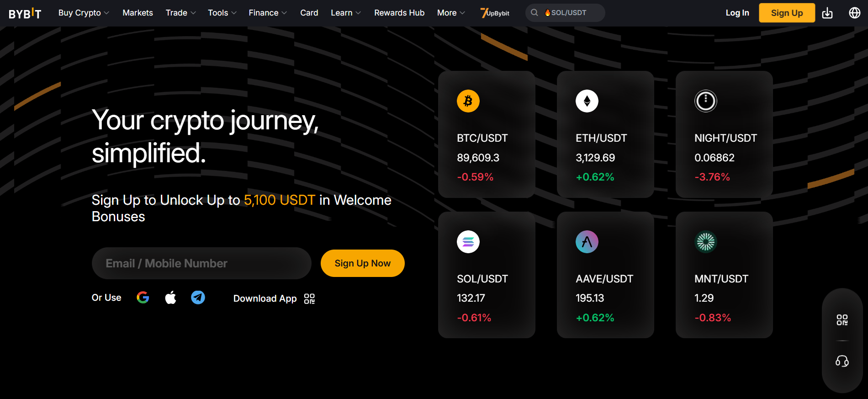Click the MNT token icon
The height and width of the screenshot is (399, 868).
(706, 242)
